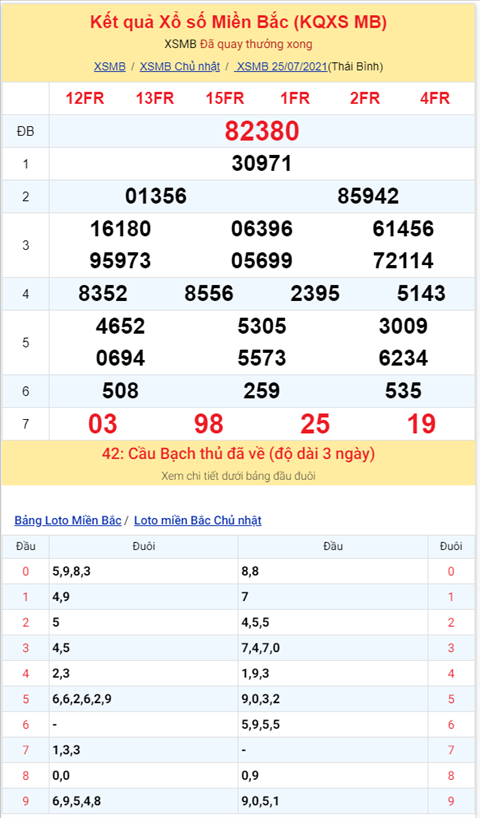Viewport: 480px width, 818px height.
Task: Click seventh prize number 19
Action: 421,424
